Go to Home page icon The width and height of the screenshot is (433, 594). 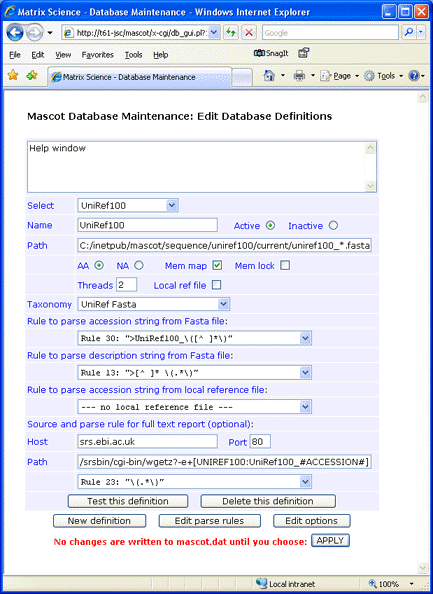(269, 76)
